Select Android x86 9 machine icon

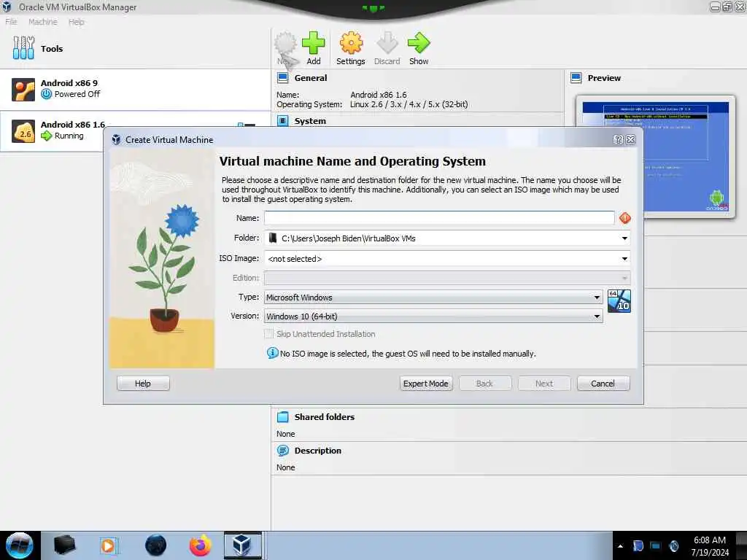pyautogui.click(x=23, y=89)
